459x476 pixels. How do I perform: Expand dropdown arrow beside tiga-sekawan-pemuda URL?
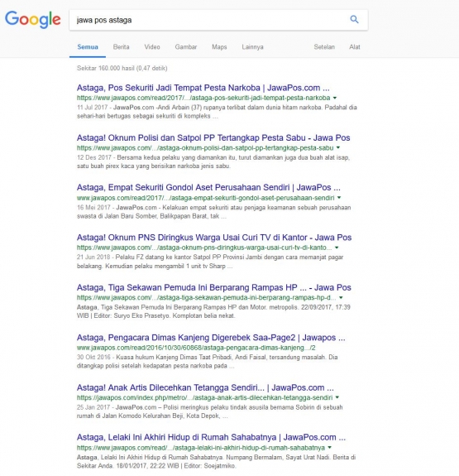(341, 297)
